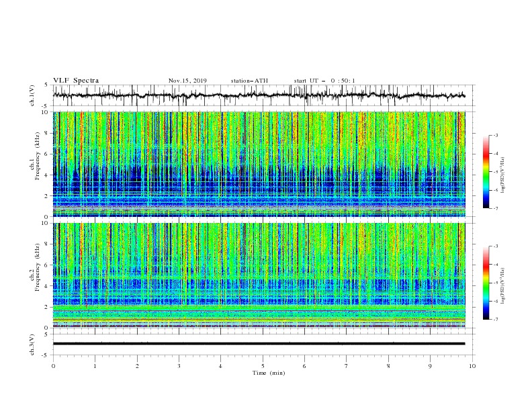Click time axis tick label '0'
532x411 pixels.
[53, 366]
